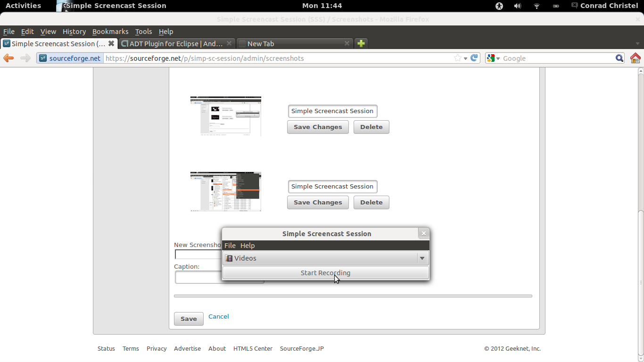Open the dropdown at the tab bar's right end
The width and height of the screenshot is (644, 362).
[638, 43]
